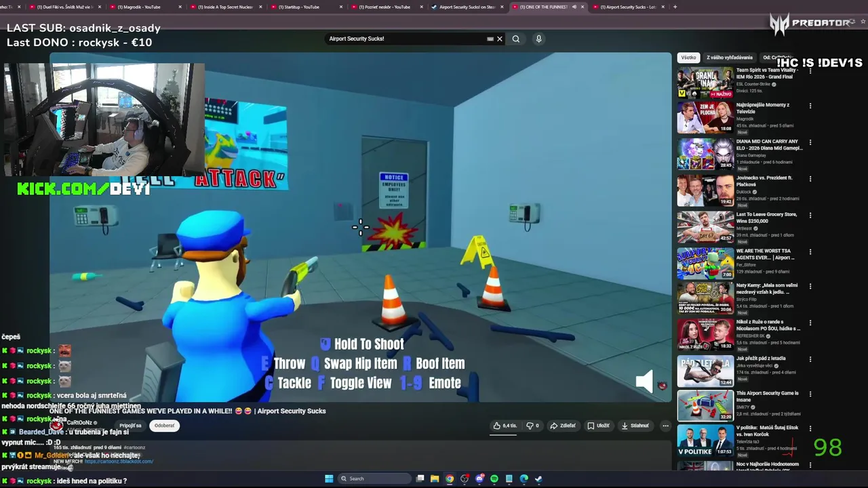The width and height of the screenshot is (868, 488).
Task: Open the Notepad-style app icon on the taskbar
Action: (x=509, y=479)
